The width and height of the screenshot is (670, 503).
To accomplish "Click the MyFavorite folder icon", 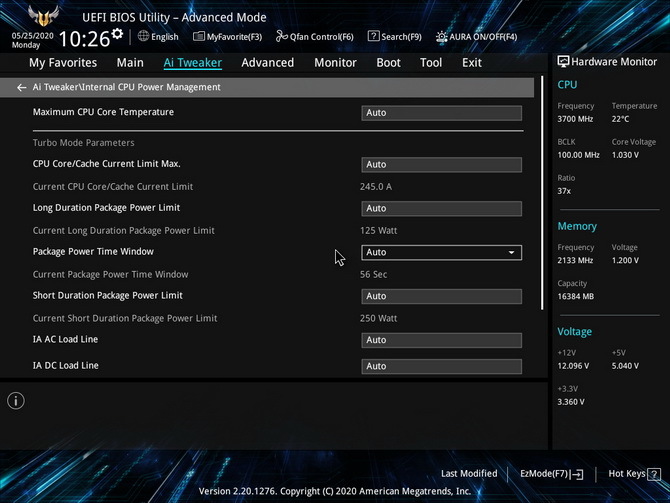I will [x=199, y=36].
